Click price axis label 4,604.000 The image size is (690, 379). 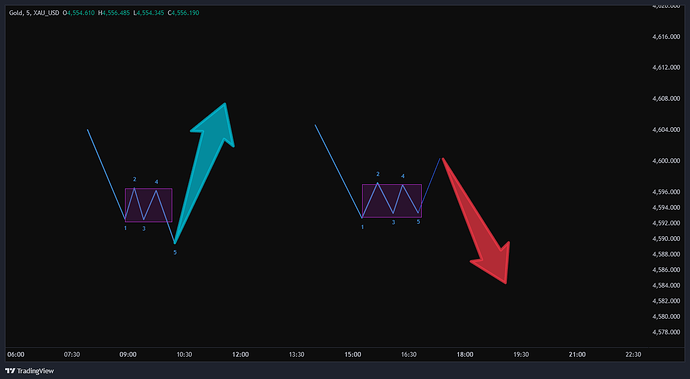click(666, 130)
